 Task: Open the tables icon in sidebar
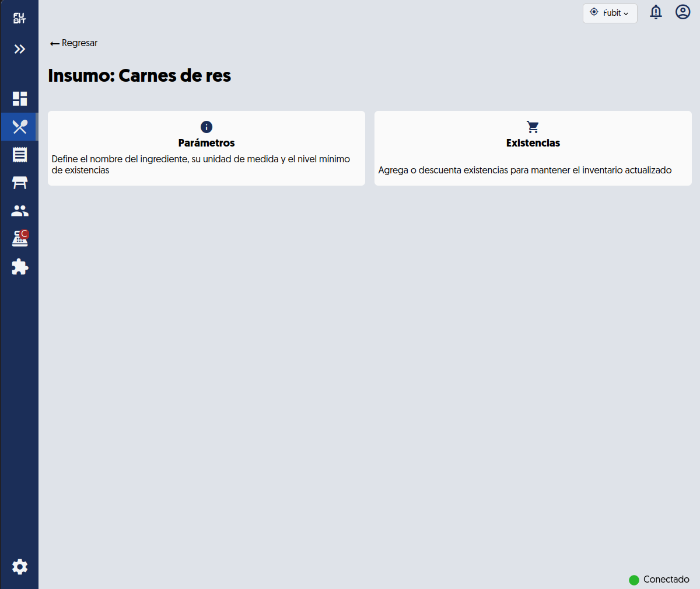(20, 183)
